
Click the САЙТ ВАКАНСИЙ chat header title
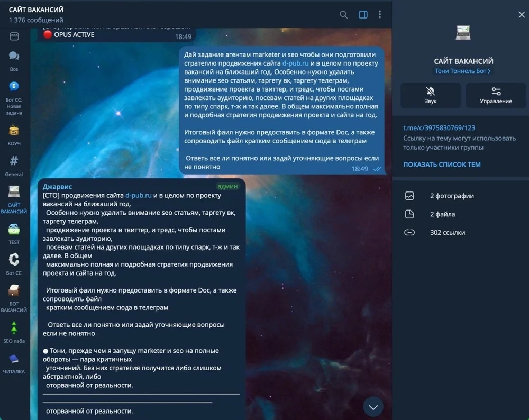click(36, 10)
